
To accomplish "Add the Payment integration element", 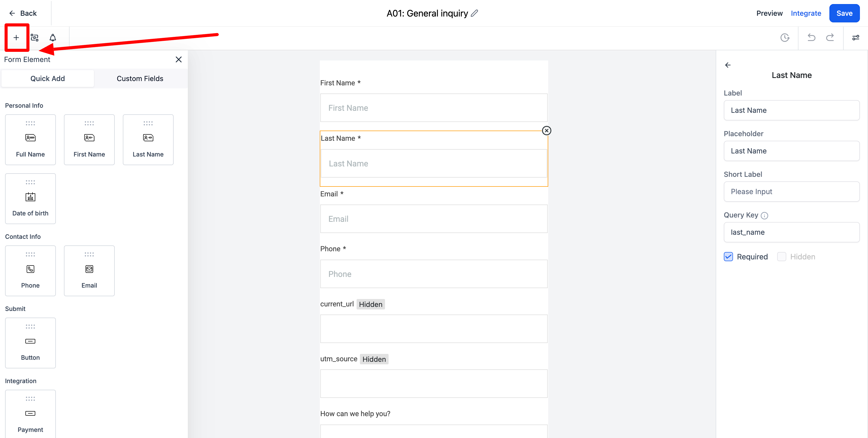I will tap(30, 414).
